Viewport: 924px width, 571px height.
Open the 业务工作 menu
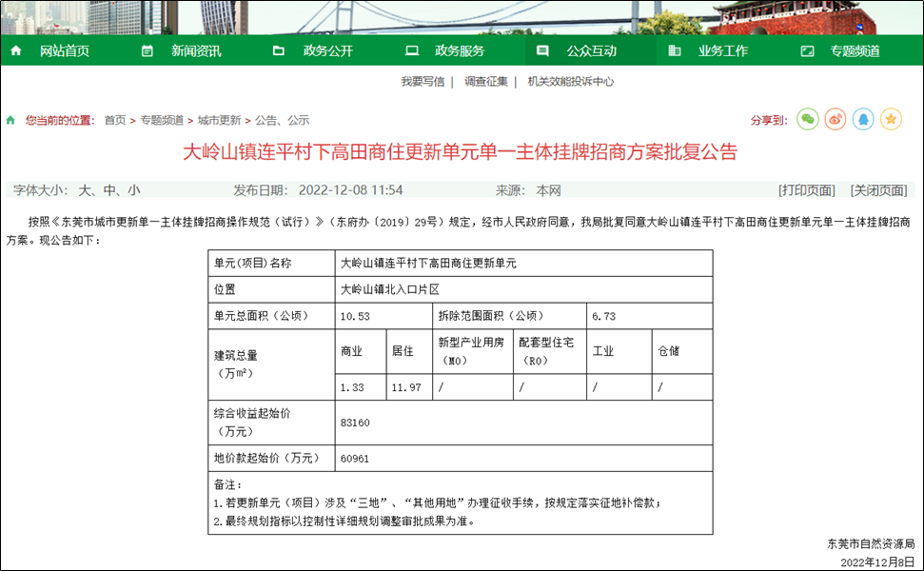point(723,51)
